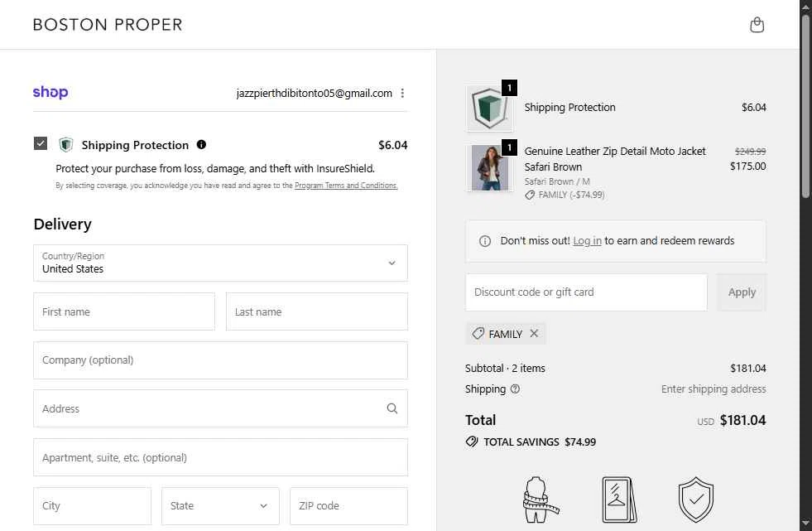Open the Program Terms and Conditions link

(346, 186)
